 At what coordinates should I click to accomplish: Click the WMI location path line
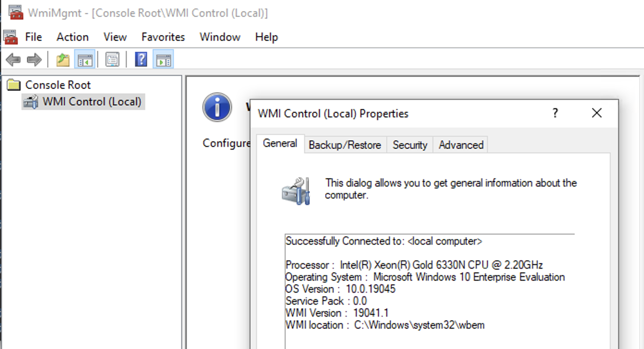(385, 325)
